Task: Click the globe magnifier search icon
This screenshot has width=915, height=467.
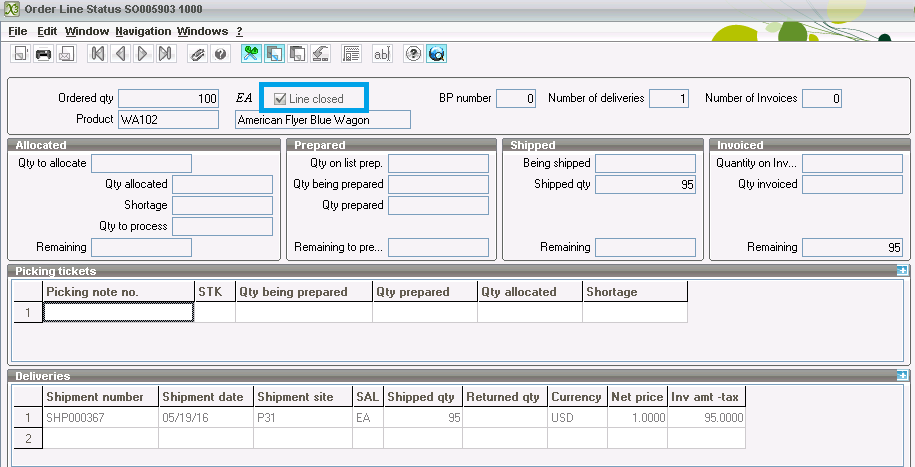Action: 436,54
